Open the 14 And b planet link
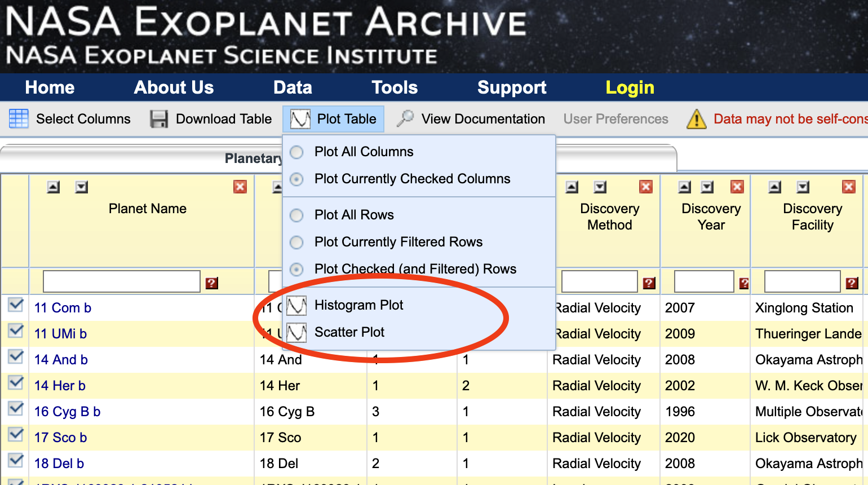 coord(61,360)
